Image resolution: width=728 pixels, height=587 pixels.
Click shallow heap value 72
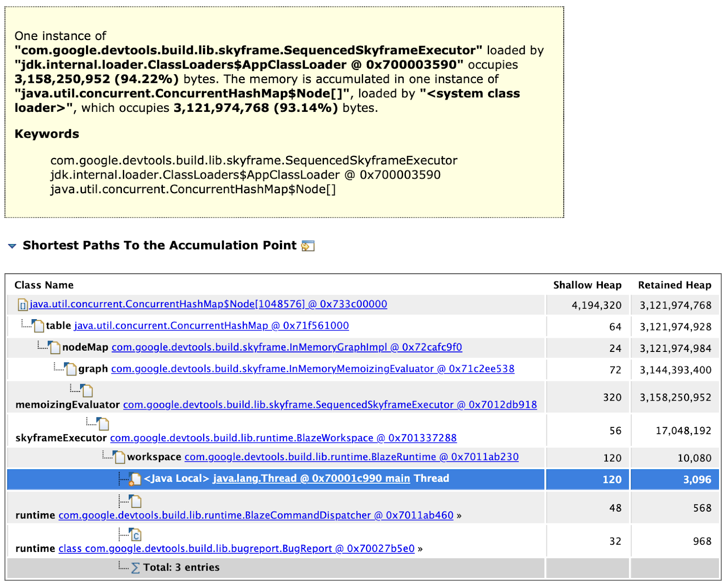616,370
